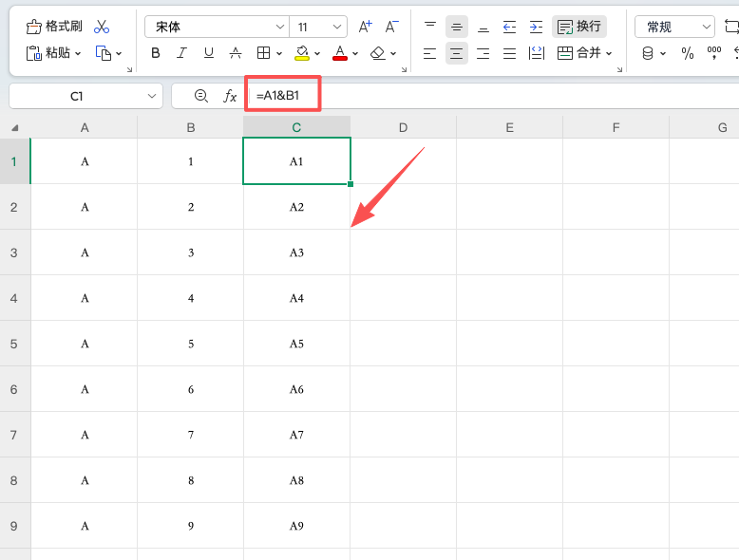Toggle Italic formatting

click(182, 53)
